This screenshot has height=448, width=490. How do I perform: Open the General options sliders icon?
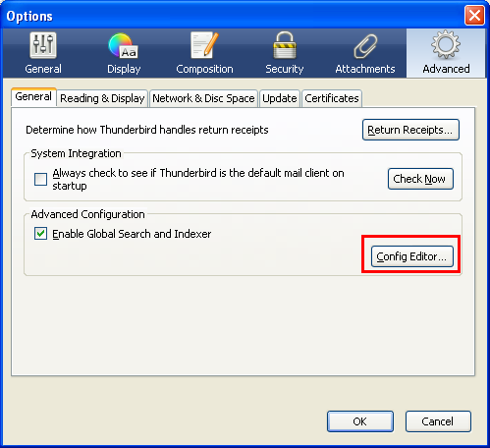43,45
